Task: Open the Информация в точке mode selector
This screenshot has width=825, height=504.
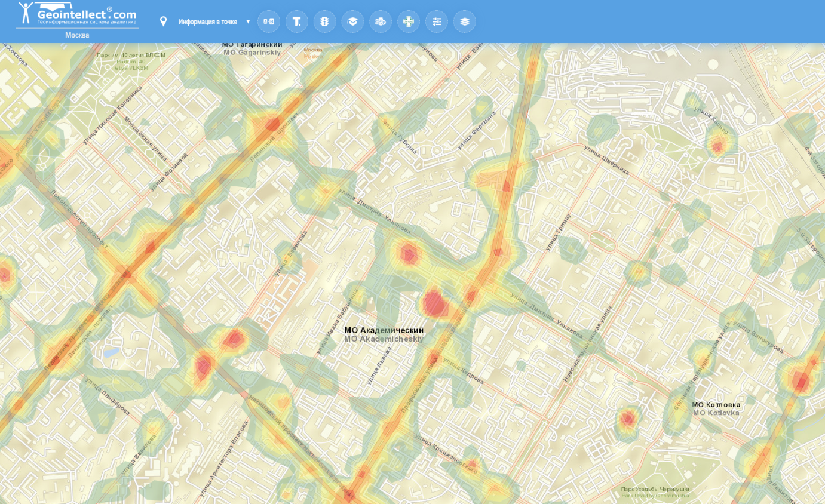Action: [x=207, y=21]
